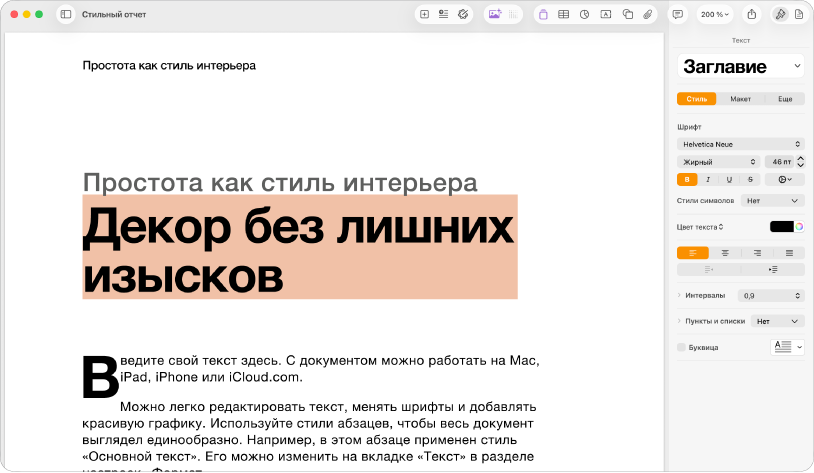
Task: Toggle Italic formatting button
Action: 708,180
